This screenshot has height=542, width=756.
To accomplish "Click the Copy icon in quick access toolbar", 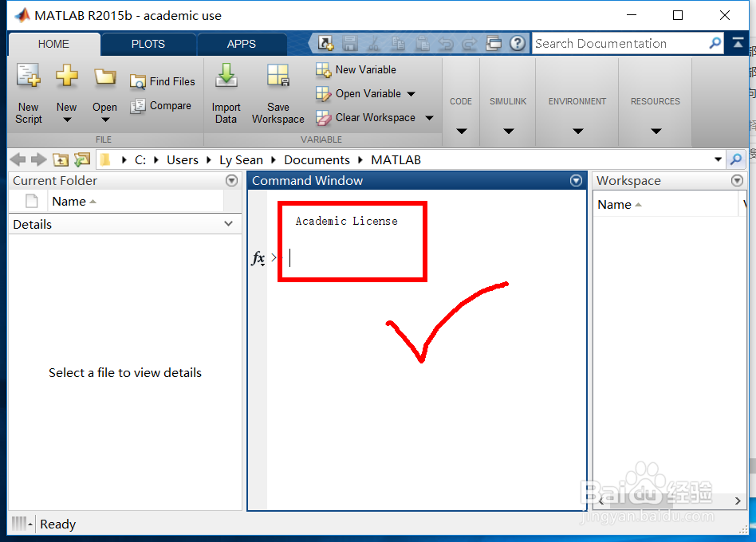I will click(x=398, y=43).
